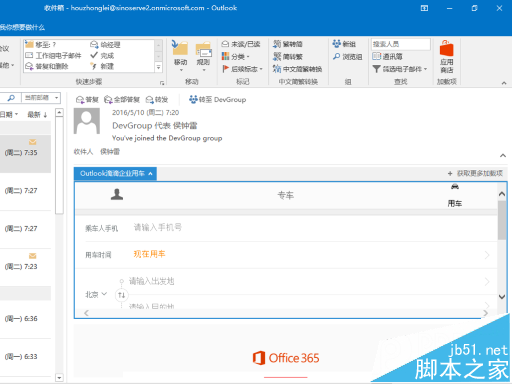This screenshot has width=512, height=384.
Task: Open the 通讯簿 address book
Action: 387,57
